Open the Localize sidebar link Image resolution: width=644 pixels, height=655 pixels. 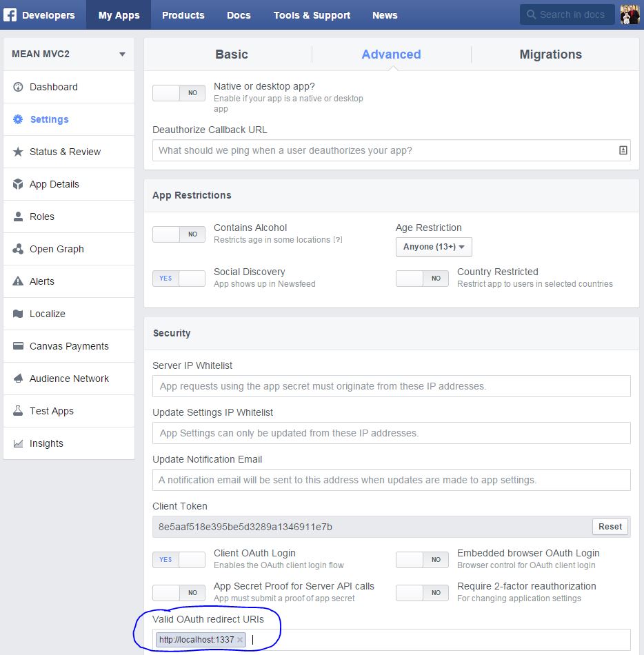(x=69, y=314)
